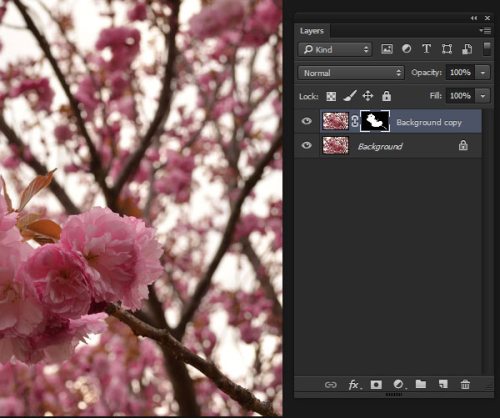Open the Opacity slider dropdown arrow
The height and width of the screenshot is (418, 500).
[x=483, y=73]
